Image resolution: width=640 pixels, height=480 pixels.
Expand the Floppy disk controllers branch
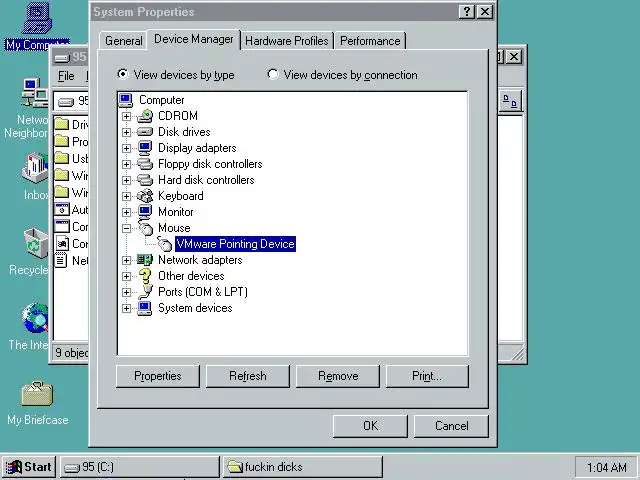click(x=126, y=164)
